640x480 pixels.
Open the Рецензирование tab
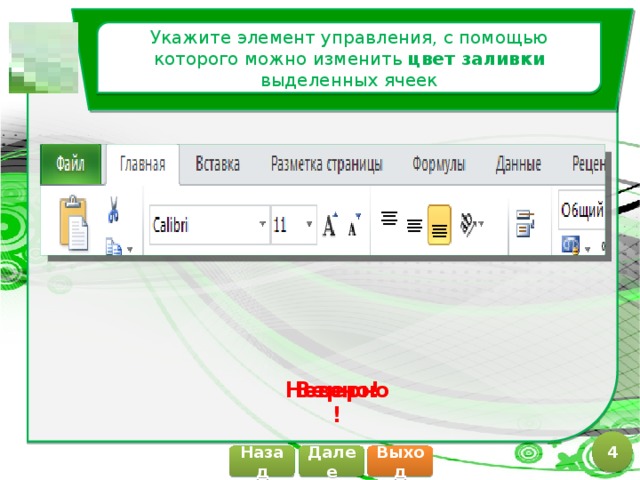(588, 164)
